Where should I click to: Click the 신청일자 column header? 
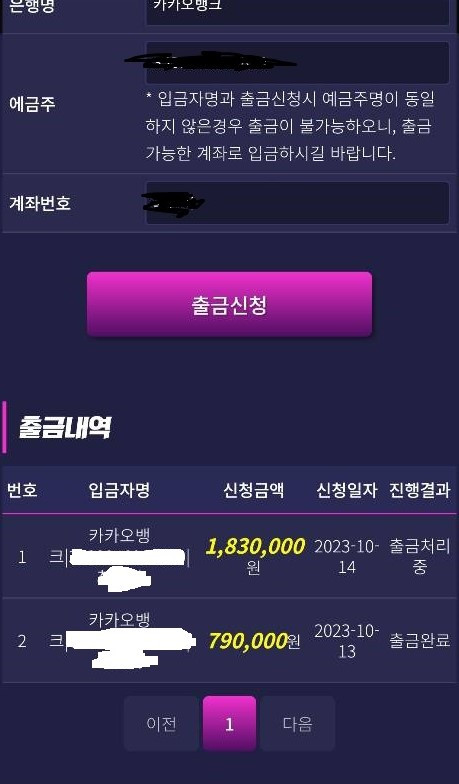point(346,490)
